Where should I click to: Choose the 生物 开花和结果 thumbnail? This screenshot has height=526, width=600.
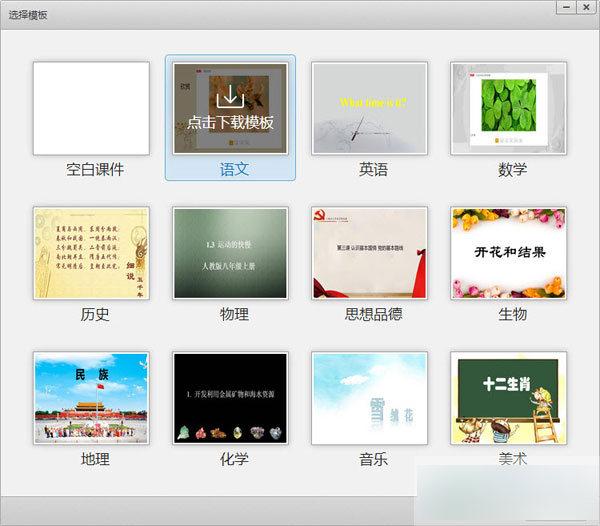pos(509,253)
